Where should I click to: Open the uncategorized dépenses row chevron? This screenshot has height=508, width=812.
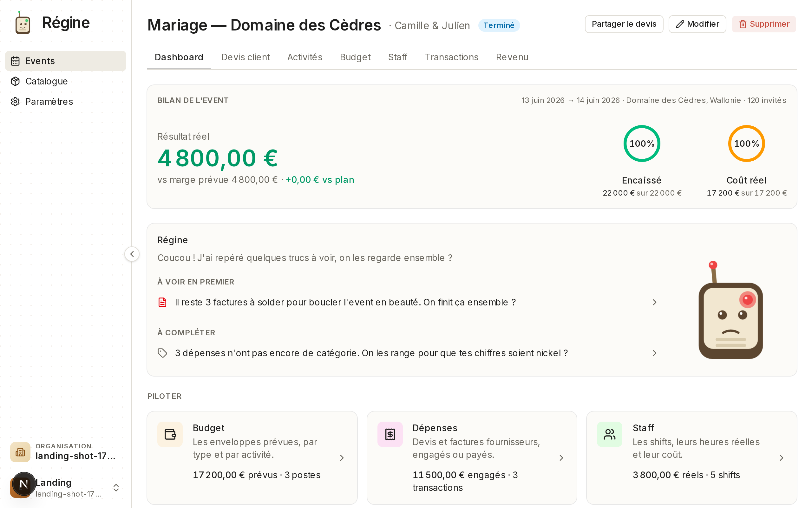pyautogui.click(x=654, y=353)
